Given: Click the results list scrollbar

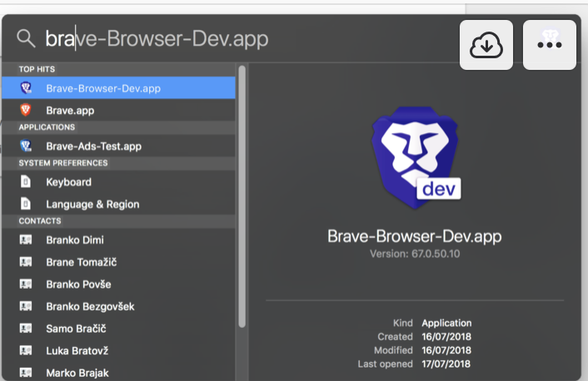Looking at the screenshot, I should [x=242, y=196].
